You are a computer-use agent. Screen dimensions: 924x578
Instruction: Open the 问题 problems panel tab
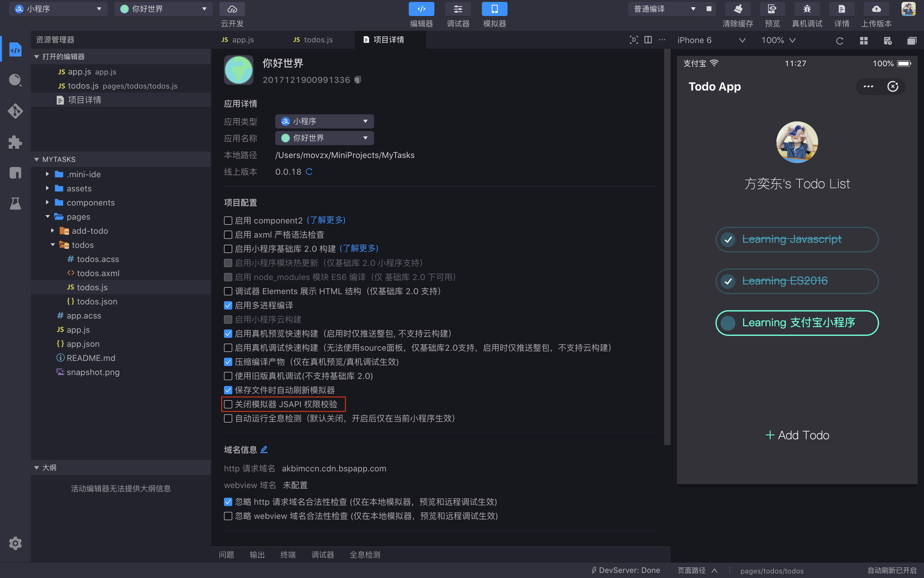click(x=227, y=555)
